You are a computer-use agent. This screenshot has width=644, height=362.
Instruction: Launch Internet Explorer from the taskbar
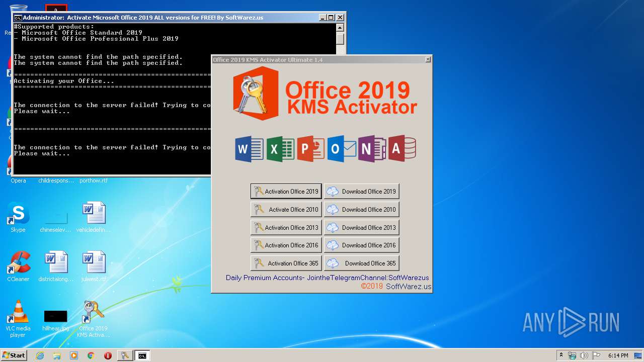click(x=40, y=355)
